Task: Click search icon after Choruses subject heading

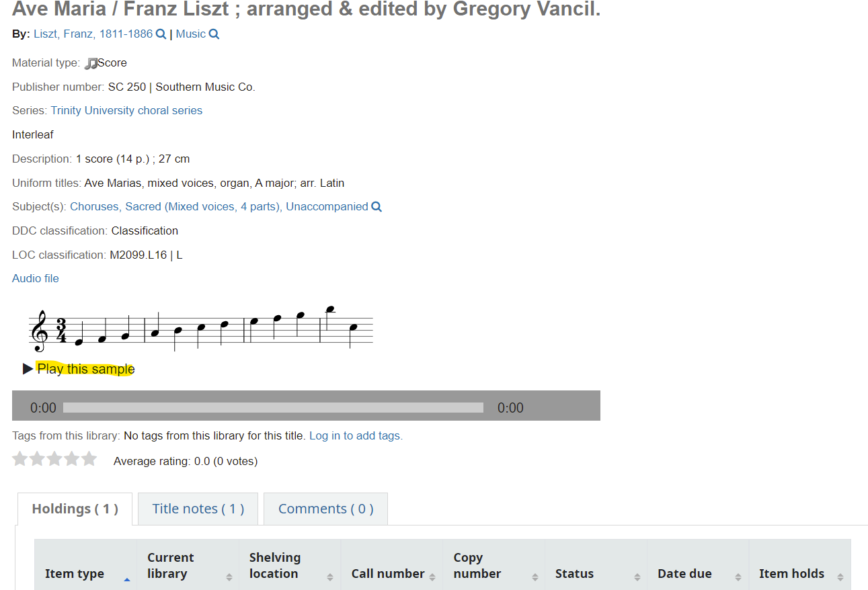Action: point(377,207)
